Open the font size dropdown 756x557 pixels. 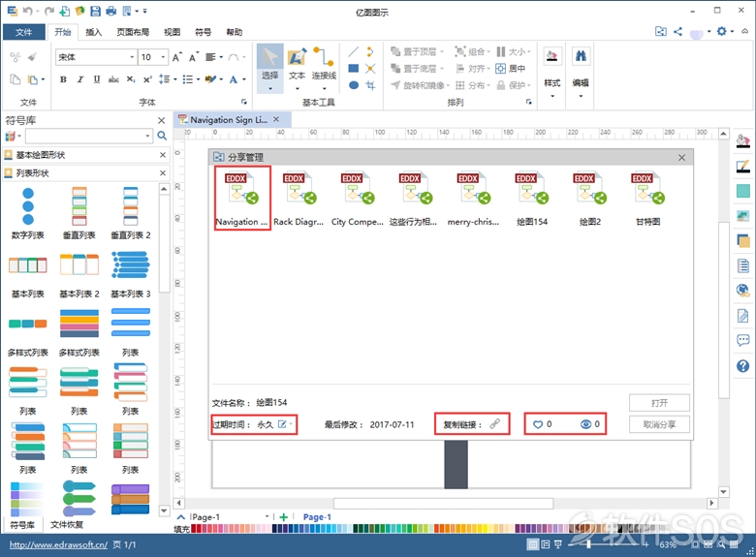pos(163,57)
